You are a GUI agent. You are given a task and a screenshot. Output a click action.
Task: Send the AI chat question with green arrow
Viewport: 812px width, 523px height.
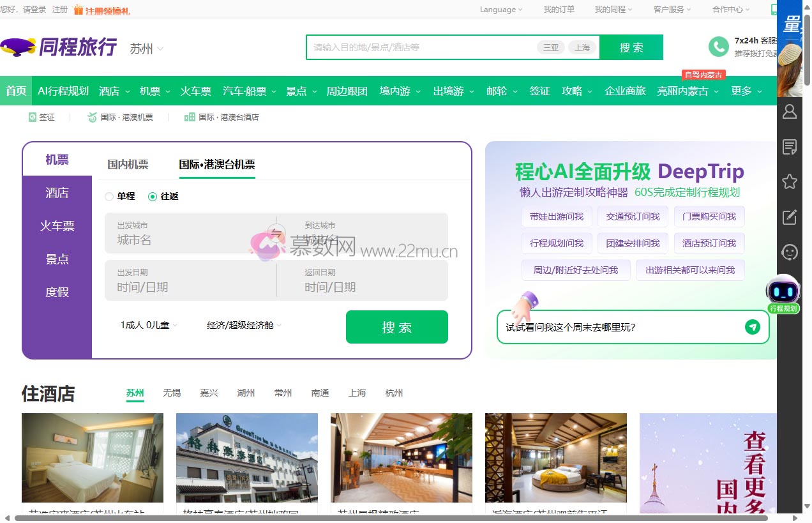coord(752,327)
